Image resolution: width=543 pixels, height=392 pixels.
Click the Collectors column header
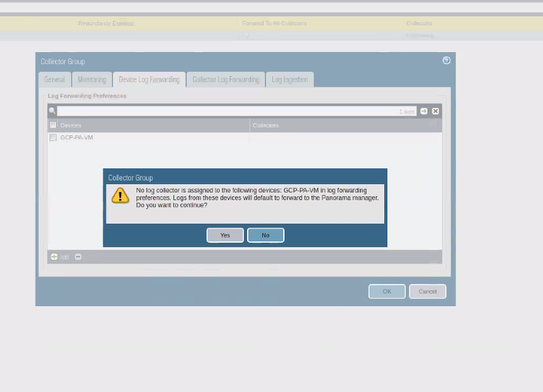pyautogui.click(x=265, y=125)
